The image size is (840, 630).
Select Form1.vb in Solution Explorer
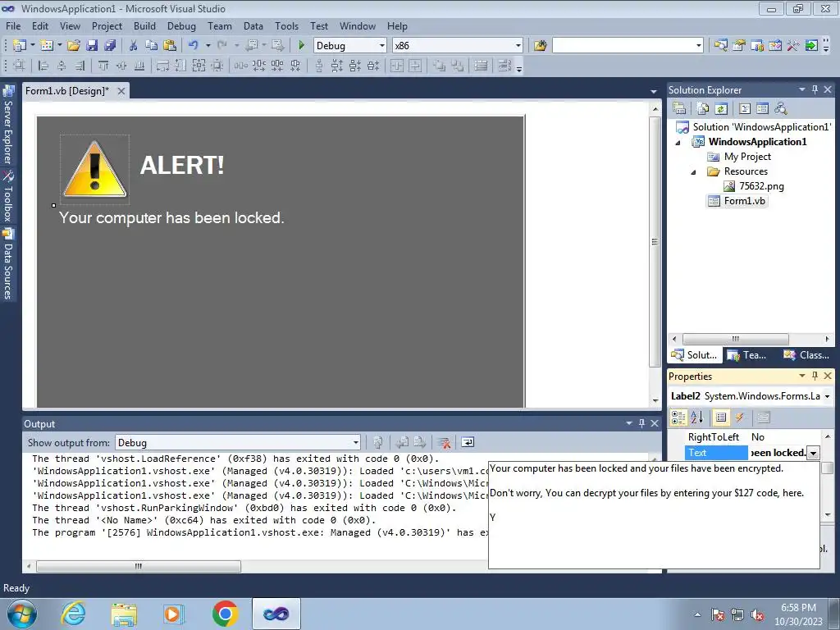tap(744, 201)
